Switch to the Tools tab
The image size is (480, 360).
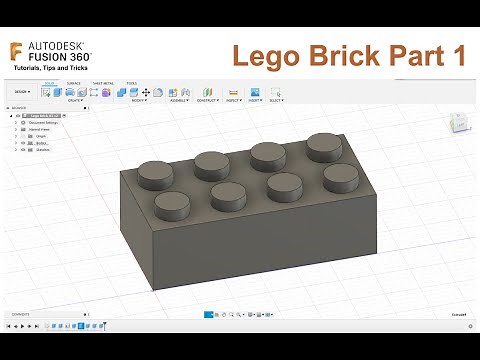132,83
